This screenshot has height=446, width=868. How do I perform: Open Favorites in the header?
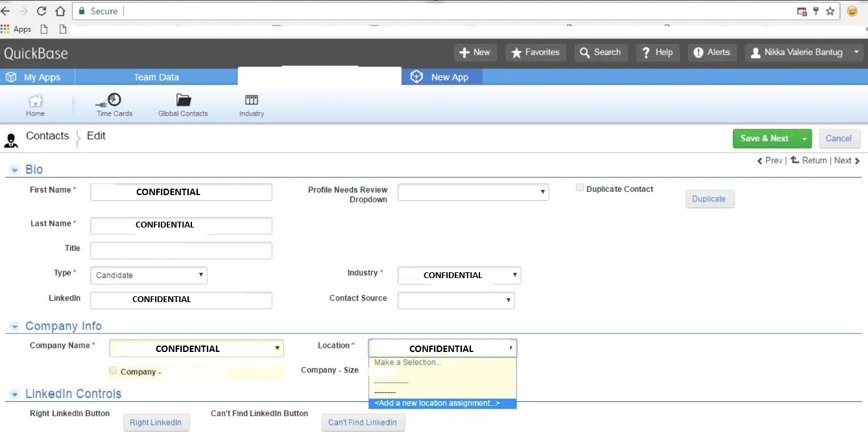[x=535, y=53]
